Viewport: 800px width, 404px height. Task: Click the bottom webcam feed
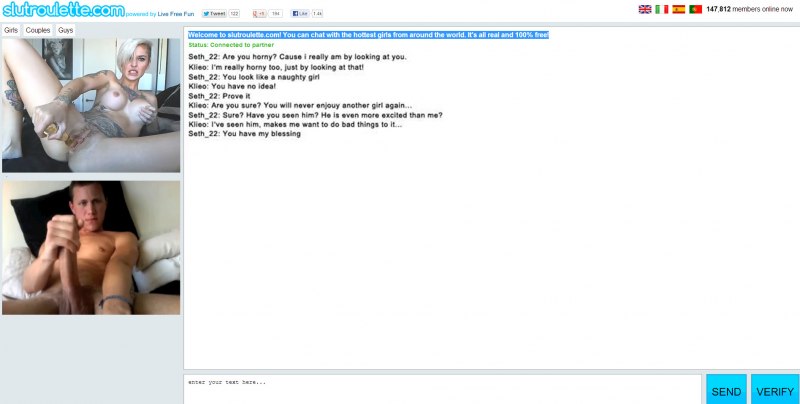point(91,247)
